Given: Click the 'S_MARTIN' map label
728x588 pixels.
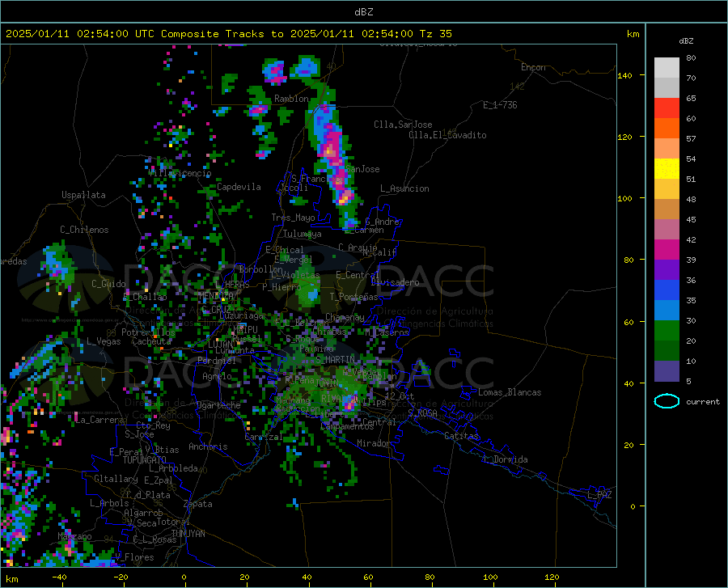Looking at the screenshot, I should (335, 359).
